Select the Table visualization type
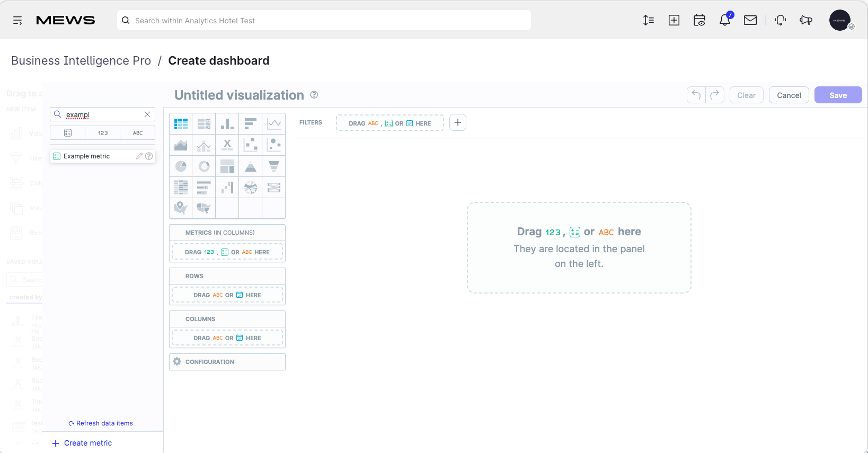Screen dimensions: 868x453 [181, 124]
